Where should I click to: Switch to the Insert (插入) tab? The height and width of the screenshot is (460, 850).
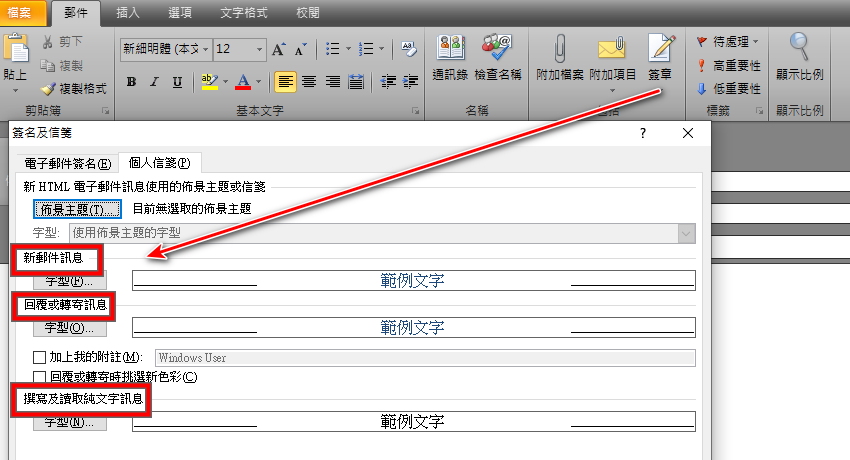(x=128, y=13)
